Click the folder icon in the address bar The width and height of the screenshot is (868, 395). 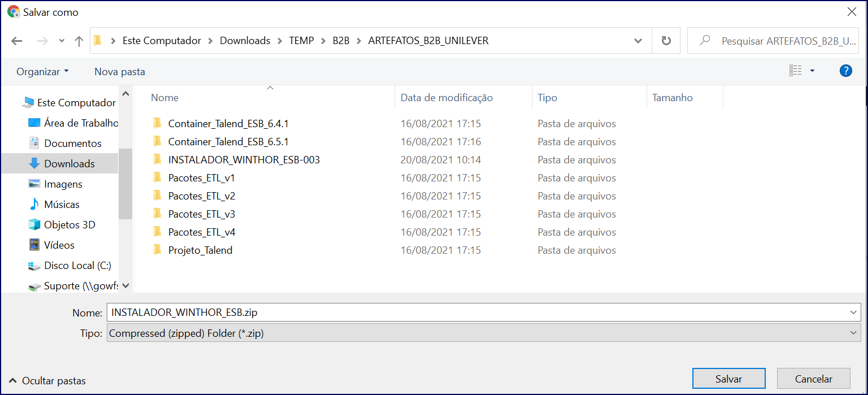click(x=98, y=41)
